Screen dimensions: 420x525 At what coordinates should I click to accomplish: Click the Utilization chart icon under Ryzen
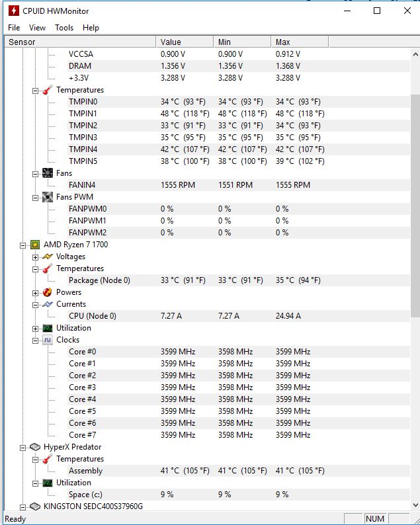pos(48,328)
